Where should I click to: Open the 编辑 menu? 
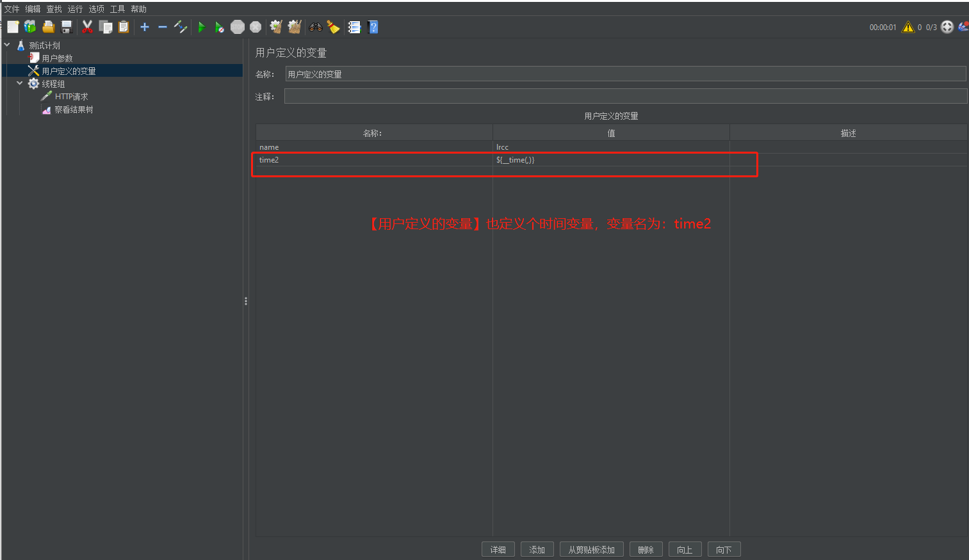[33, 9]
